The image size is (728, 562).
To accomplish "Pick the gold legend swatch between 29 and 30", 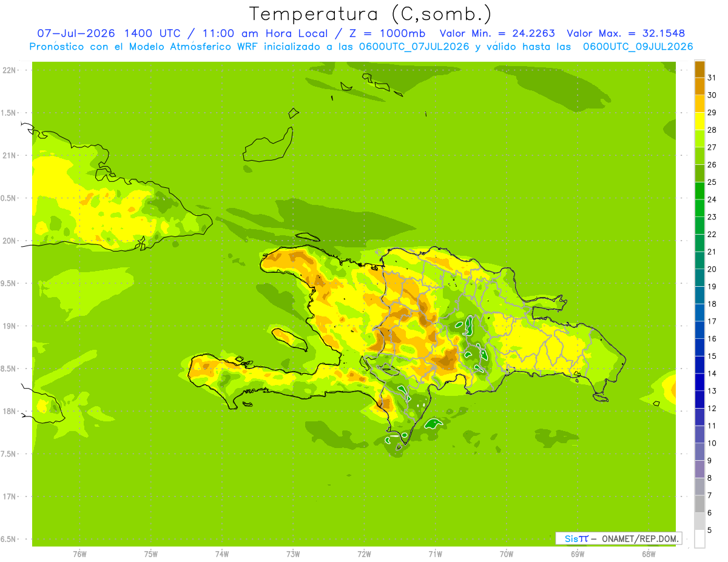I will tap(699, 104).
